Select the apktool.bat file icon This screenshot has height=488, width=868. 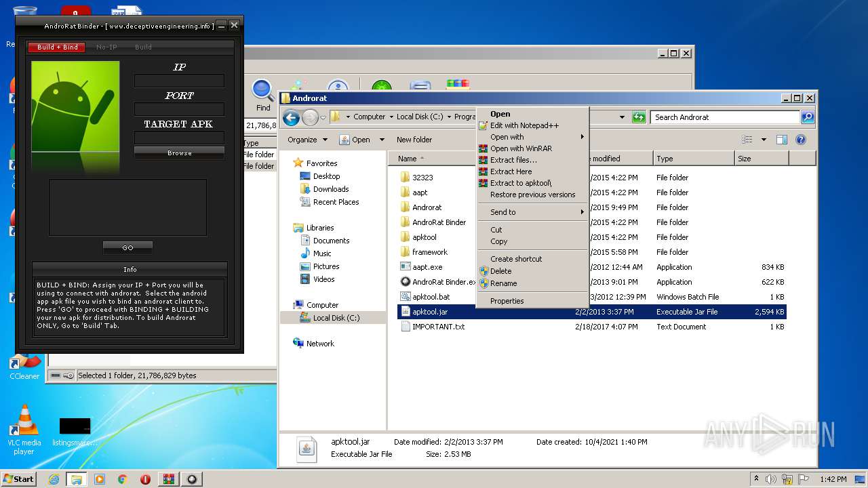pos(406,297)
